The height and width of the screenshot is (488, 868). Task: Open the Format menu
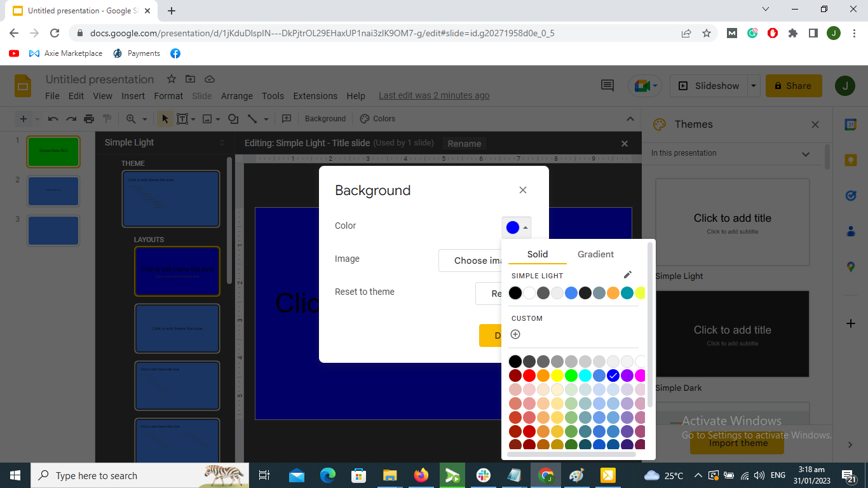(168, 96)
